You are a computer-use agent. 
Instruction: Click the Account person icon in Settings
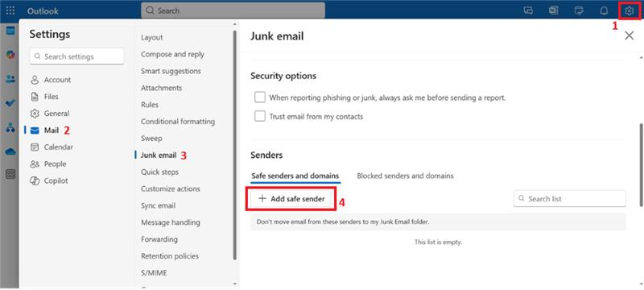[35, 80]
